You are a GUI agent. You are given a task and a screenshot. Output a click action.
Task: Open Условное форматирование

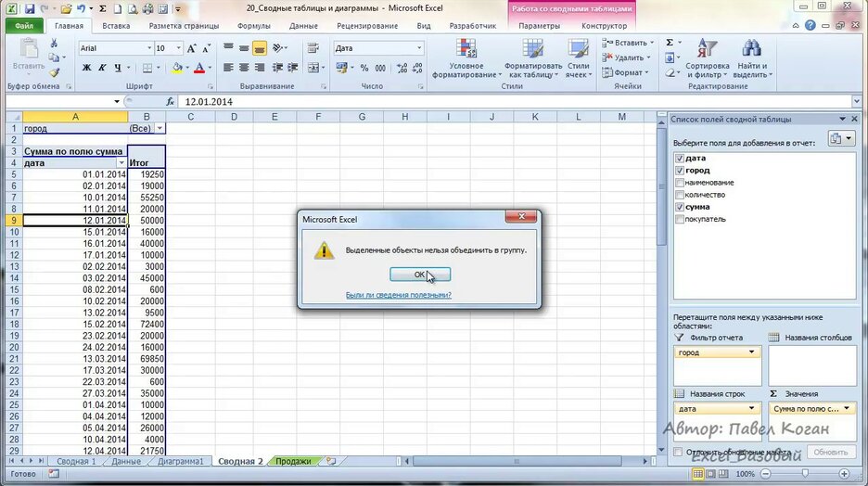pos(466,59)
